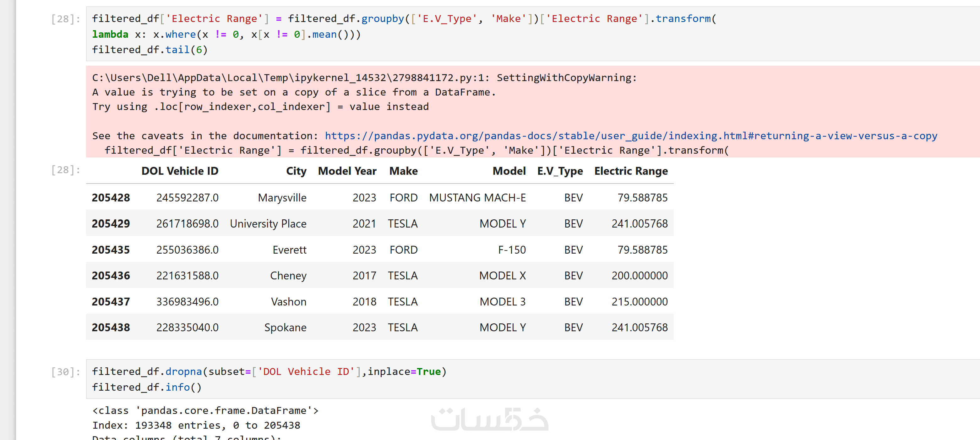This screenshot has height=440, width=980.
Task: Click inside code cell 30 with dropna
Action: pos(533,379)
